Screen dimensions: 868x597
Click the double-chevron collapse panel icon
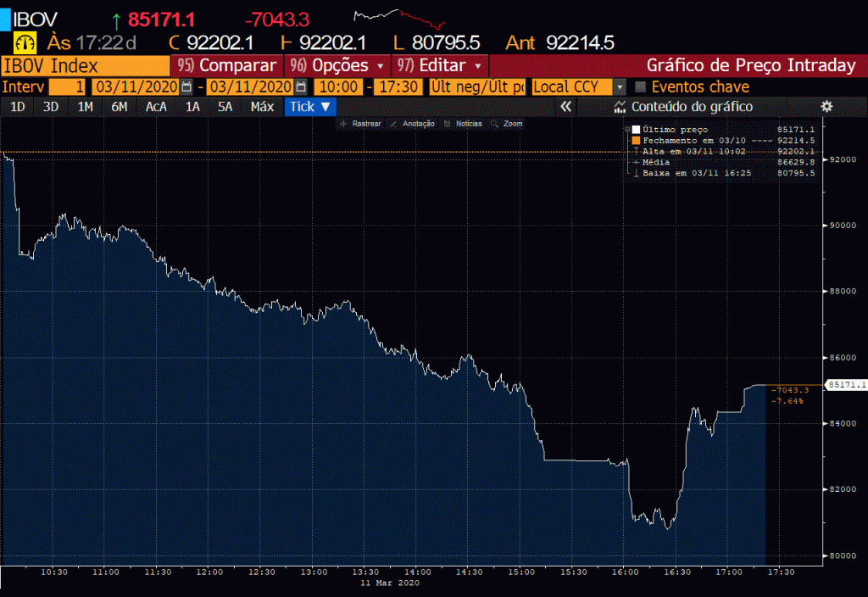coord(566,106)
